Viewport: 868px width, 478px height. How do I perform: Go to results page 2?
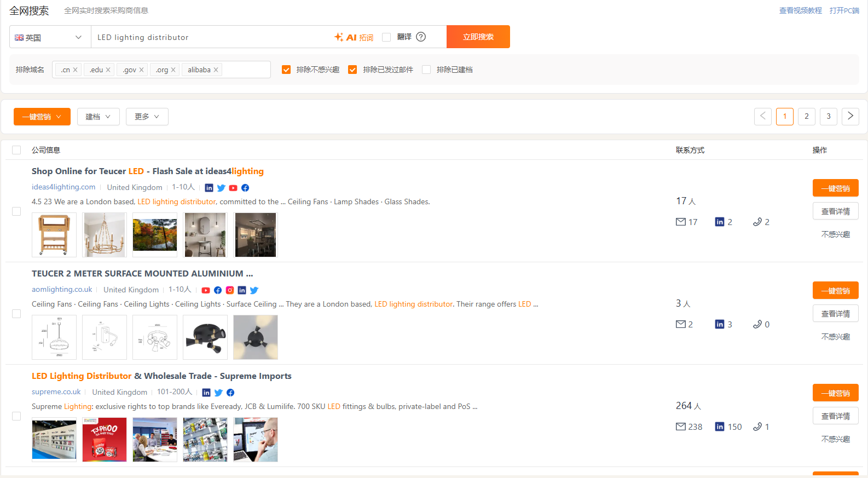[x=807, y=116]
